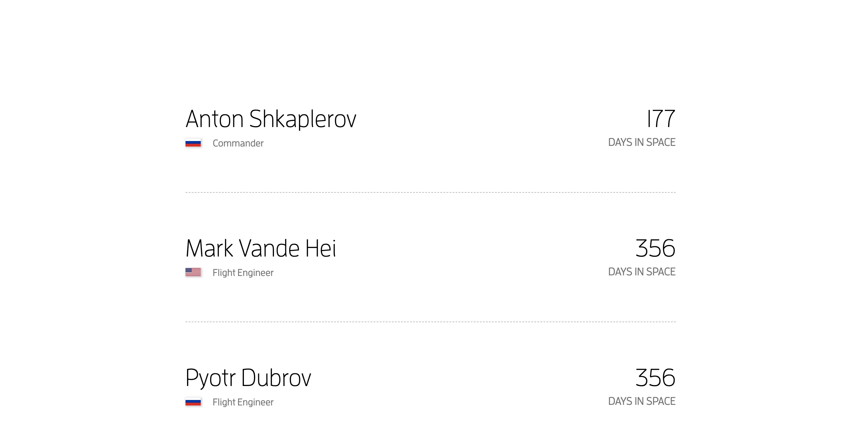Click Mark Vande Hei's Flight Engineer label
Screen dimensions: 868x448
click(243, 273)
